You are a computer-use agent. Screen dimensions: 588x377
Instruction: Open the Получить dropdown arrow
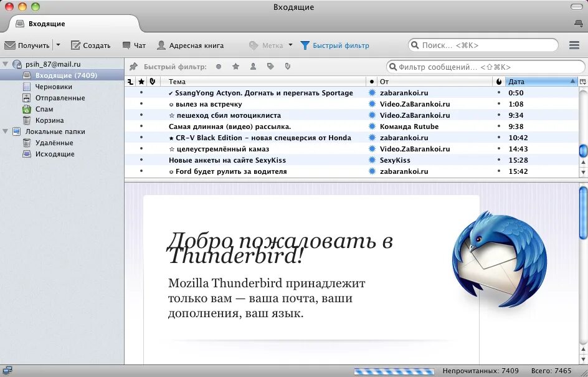point(58,45)
